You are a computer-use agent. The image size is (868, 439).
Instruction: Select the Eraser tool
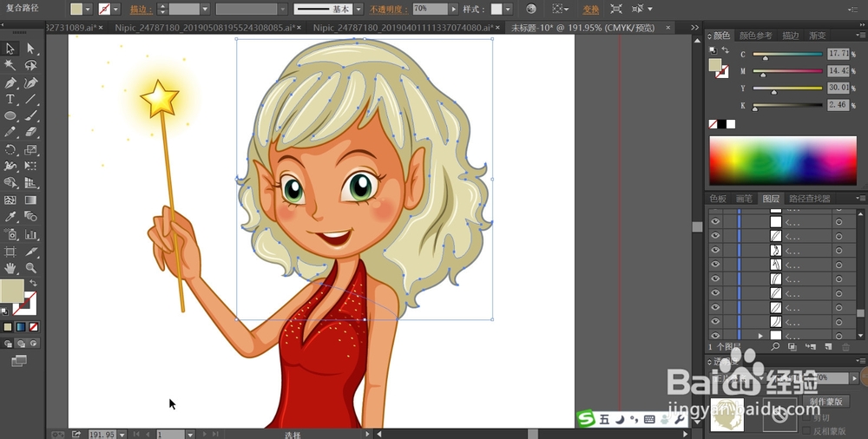click(30, 133)
